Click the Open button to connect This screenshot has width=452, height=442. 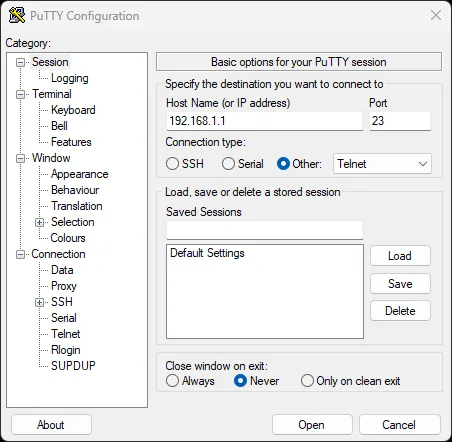pos(312,425)
